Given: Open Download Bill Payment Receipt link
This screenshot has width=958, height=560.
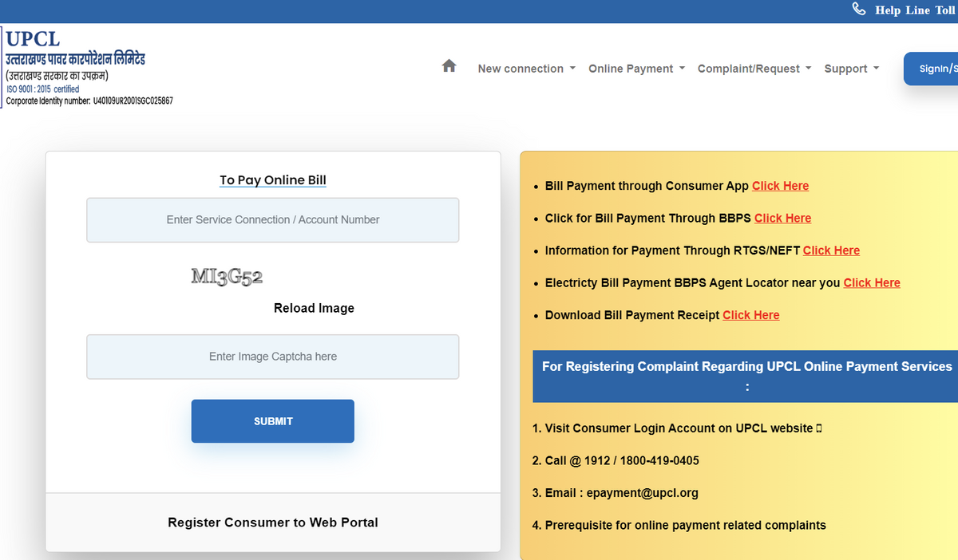Looking at the screenshot, I should coord(750,314).
